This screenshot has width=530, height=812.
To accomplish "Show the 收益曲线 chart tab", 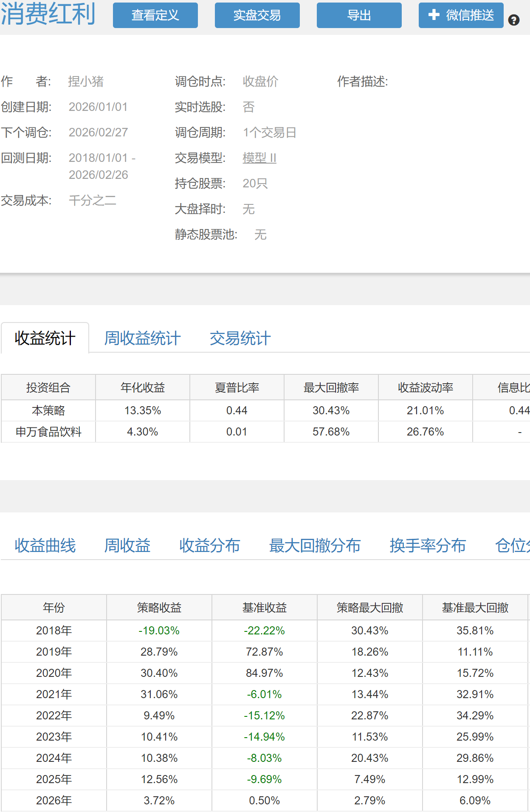I will (x=45, y=546).
